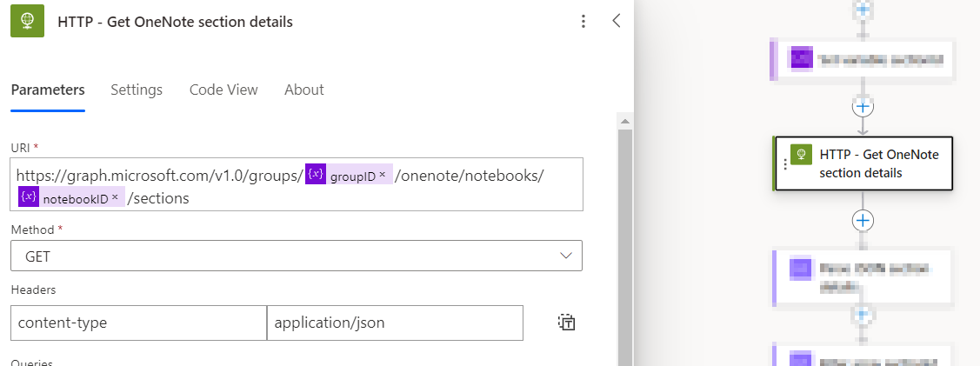This screenshot has height=366, width=980.
Task: Click the text 'https://graph.microsoft.com/v1.0/groups/'
Action: click(x=160, y=176)
